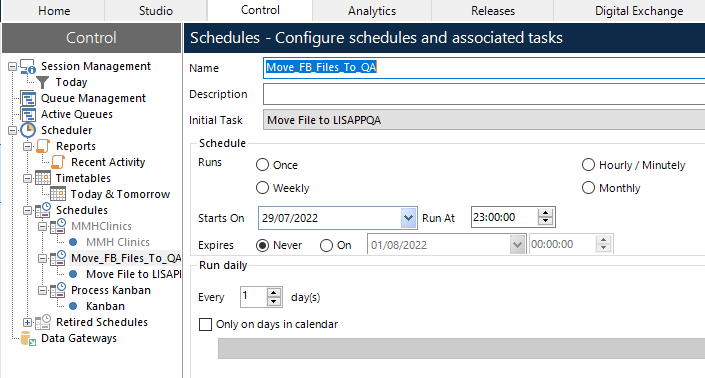
Task: Switch to the Control tab
Action: click(x=260, y=10)
